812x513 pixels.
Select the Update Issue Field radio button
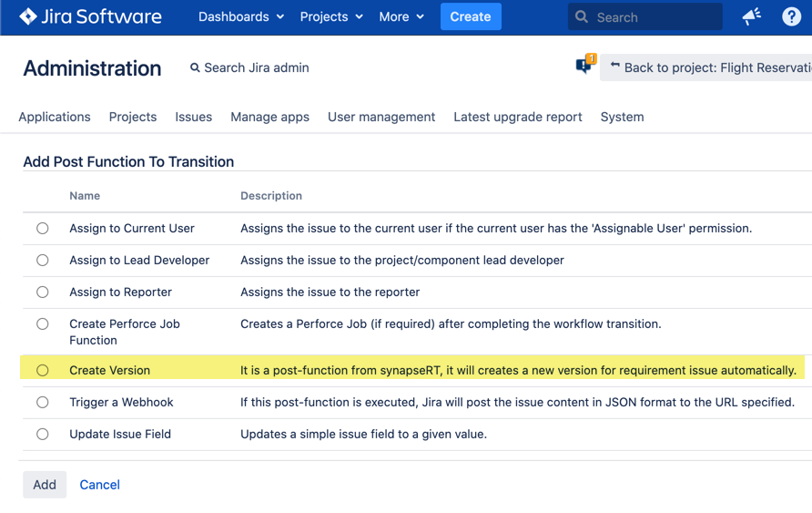click(43, 435)
